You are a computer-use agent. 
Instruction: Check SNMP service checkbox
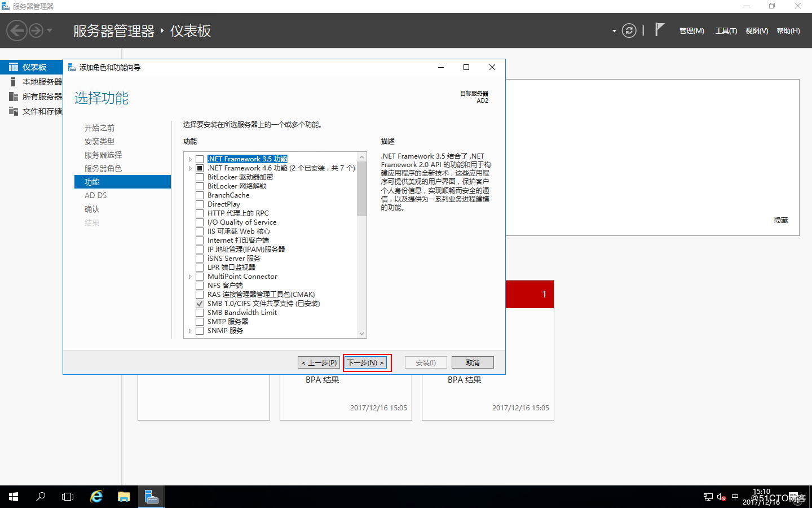pyautogui.click(x=200, y=331)
